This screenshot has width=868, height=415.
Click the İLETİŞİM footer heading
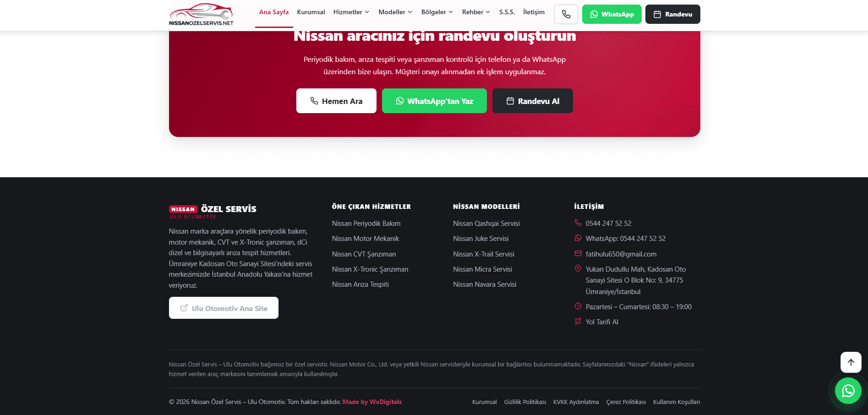[x=589, y=207]
